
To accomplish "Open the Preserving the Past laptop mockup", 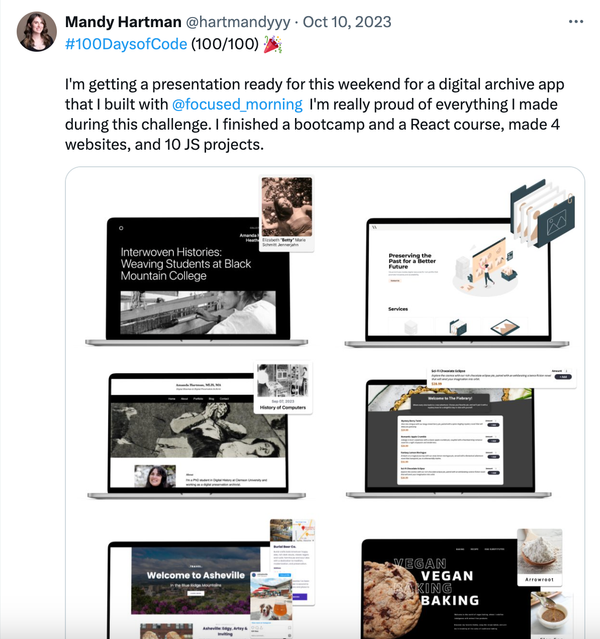I will [x=457, y=283].
